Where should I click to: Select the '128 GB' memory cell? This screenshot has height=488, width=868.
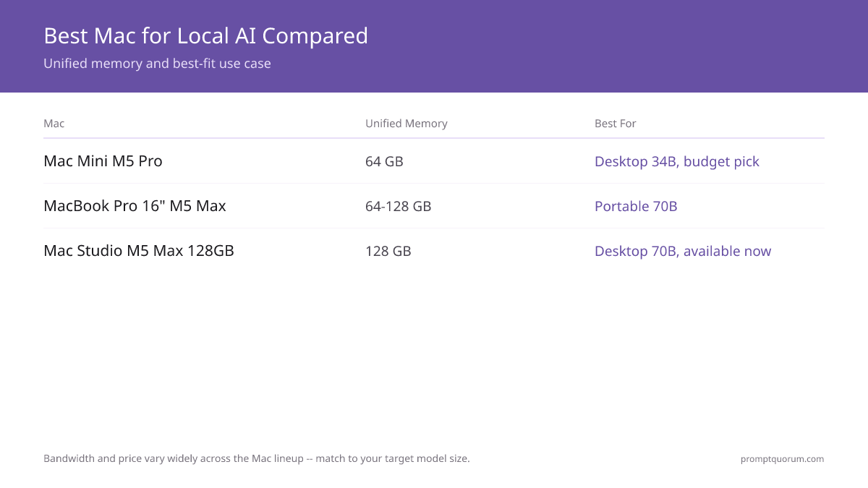point(388,251)
